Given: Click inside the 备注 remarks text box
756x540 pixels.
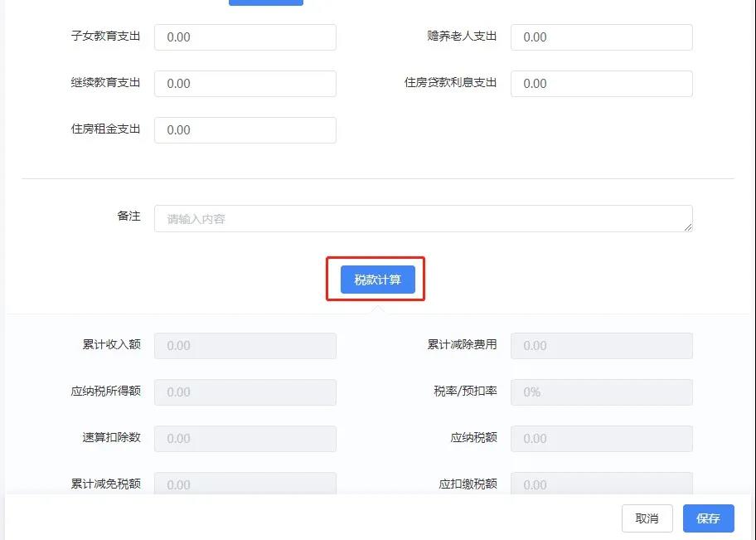Looking at the screenshot, I should pos(423,218).
